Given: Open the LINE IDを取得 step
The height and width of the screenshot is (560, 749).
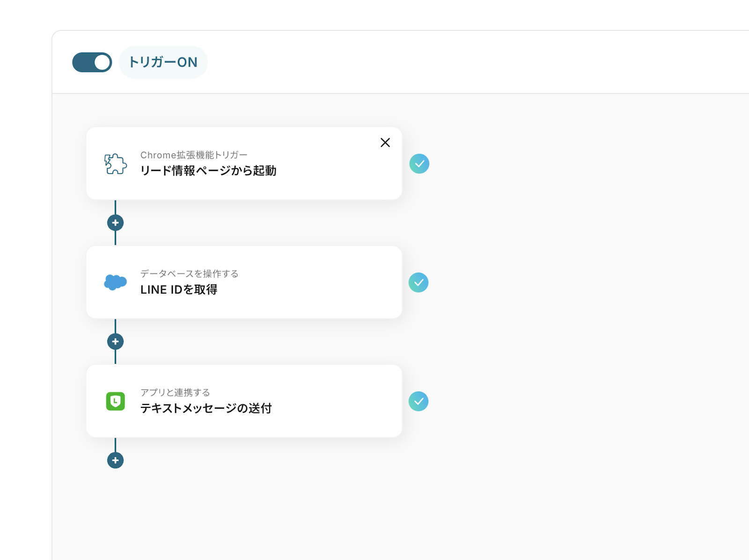Looking at the screenshot, I should pyautogui.click(x=244, y=282).
